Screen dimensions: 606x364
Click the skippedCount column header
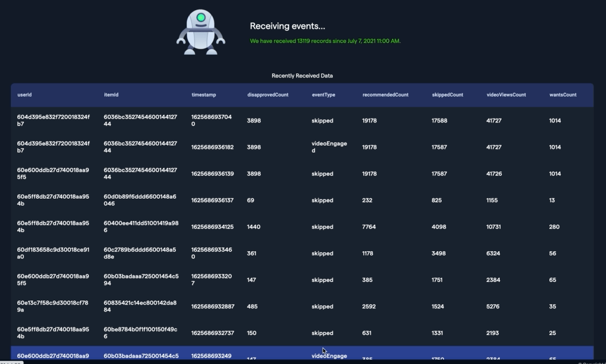pyautogui.click(x=447, y=95)
